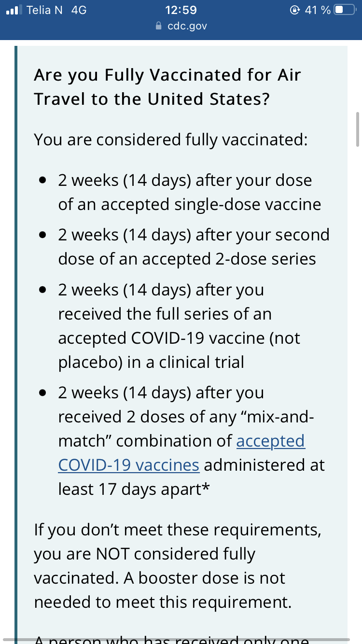Tap the clinical trial bullet text
The image size is (362, 644).
(179, 326)
